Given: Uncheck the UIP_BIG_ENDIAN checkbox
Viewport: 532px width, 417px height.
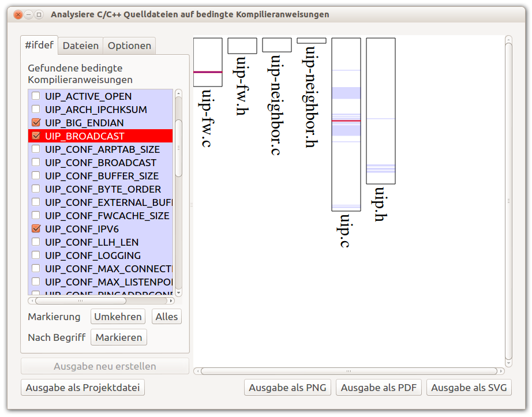Looking at the screenshot, I should (36, 123).
